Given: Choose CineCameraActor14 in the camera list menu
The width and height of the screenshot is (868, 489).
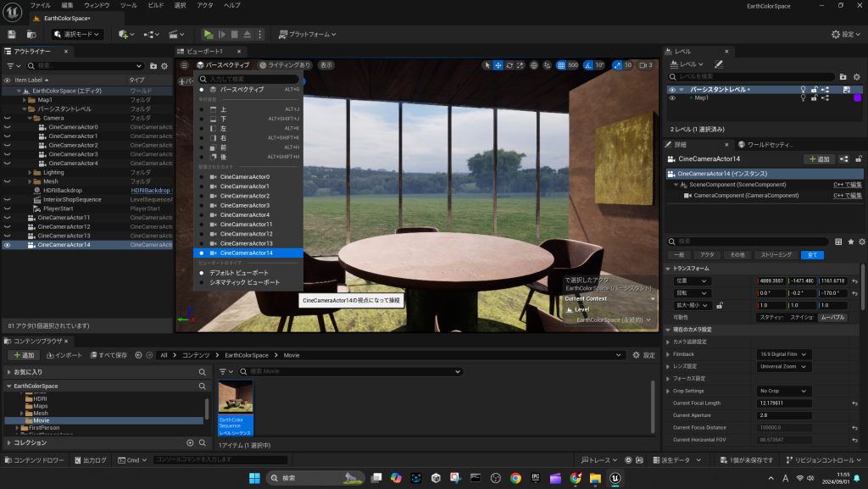Looking at the screenshot, I should pyautogui.click(x=246, y=253).
